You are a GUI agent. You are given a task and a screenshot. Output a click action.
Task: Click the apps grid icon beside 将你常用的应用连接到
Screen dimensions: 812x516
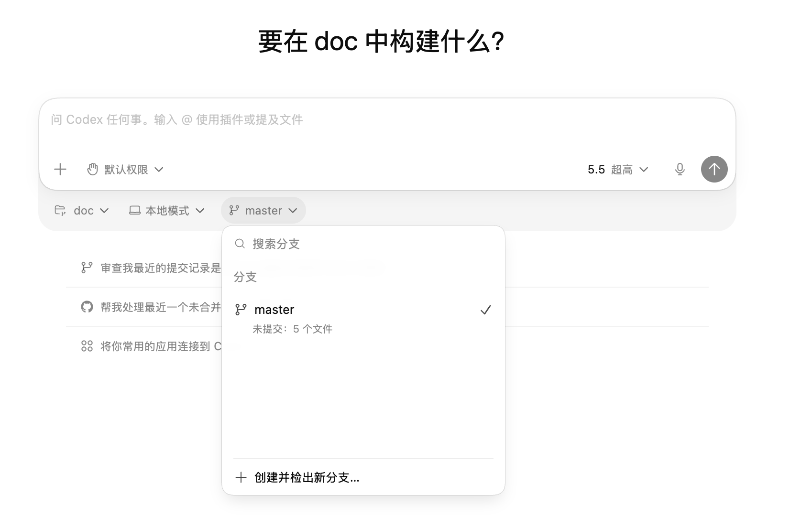click(87, 346)
